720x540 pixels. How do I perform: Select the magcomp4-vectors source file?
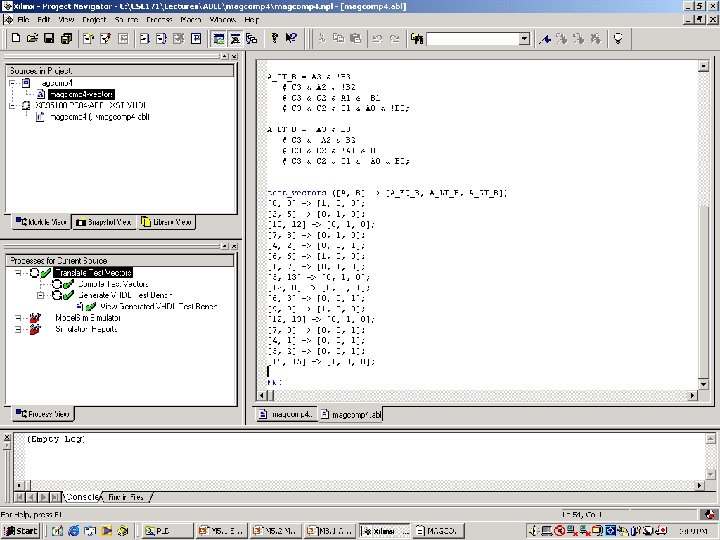click(x=81, y=94)
